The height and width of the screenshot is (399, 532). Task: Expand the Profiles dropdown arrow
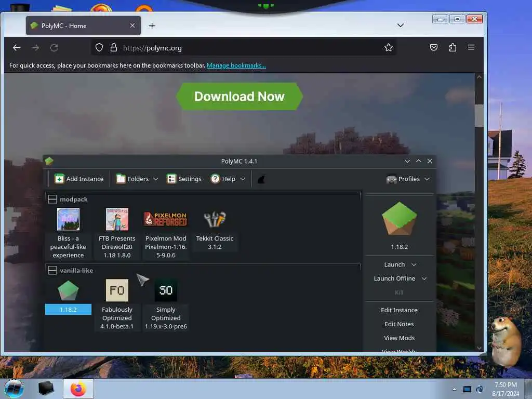point(427,179)
